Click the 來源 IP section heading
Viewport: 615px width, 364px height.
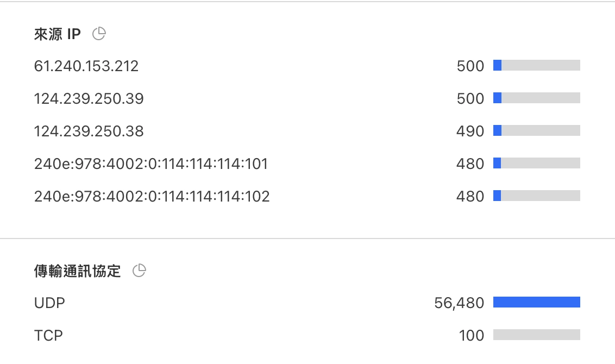coord(57,34)
